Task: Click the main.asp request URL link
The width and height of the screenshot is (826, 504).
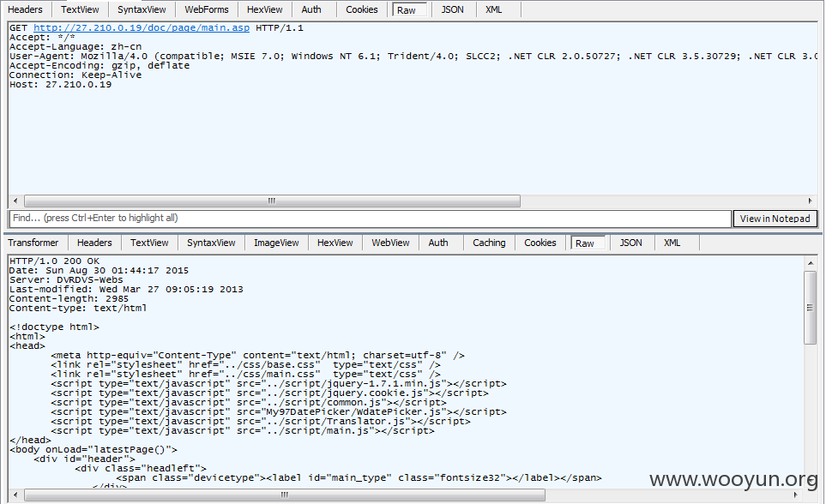Action: [142, 28]
